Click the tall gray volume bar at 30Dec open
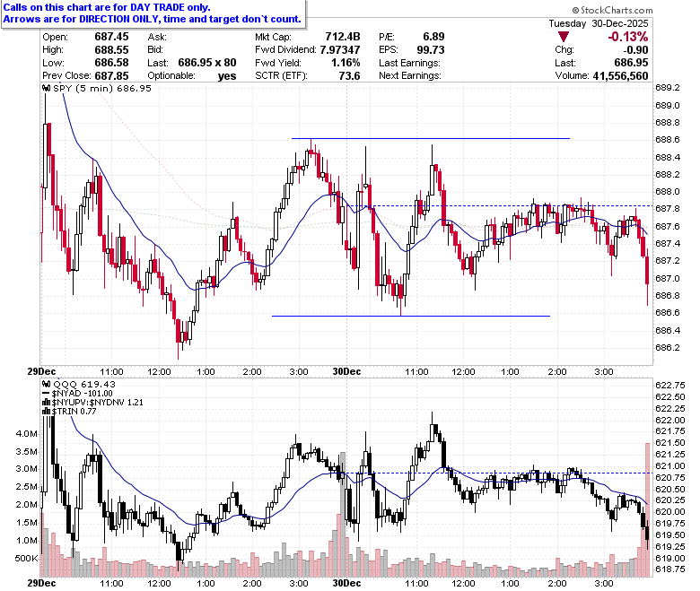The width and height of the screenshot is (700, 591). pos(343,514)
